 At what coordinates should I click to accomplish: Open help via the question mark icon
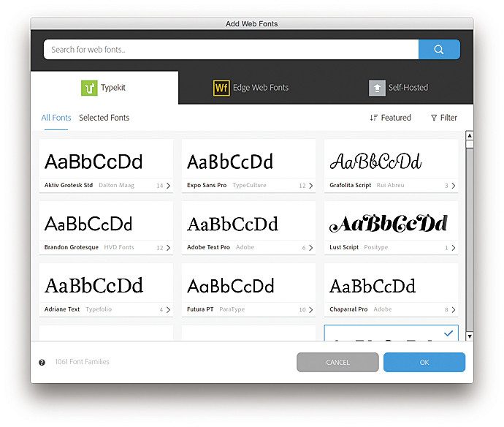(42, 363)
